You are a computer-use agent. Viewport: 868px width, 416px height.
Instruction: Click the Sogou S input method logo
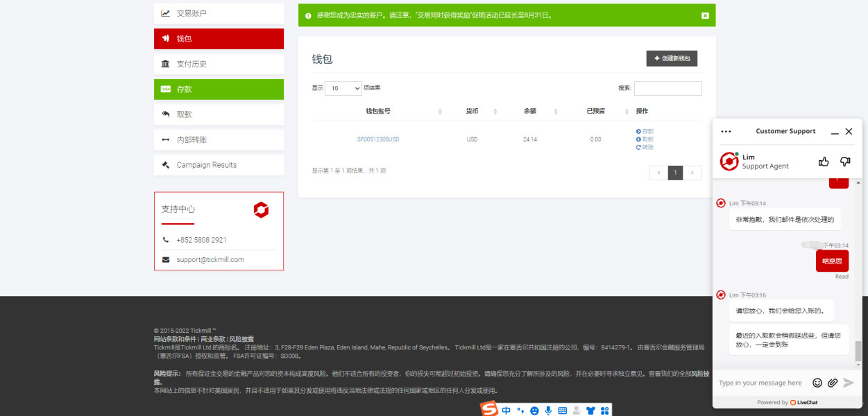[x=490, y=410]
